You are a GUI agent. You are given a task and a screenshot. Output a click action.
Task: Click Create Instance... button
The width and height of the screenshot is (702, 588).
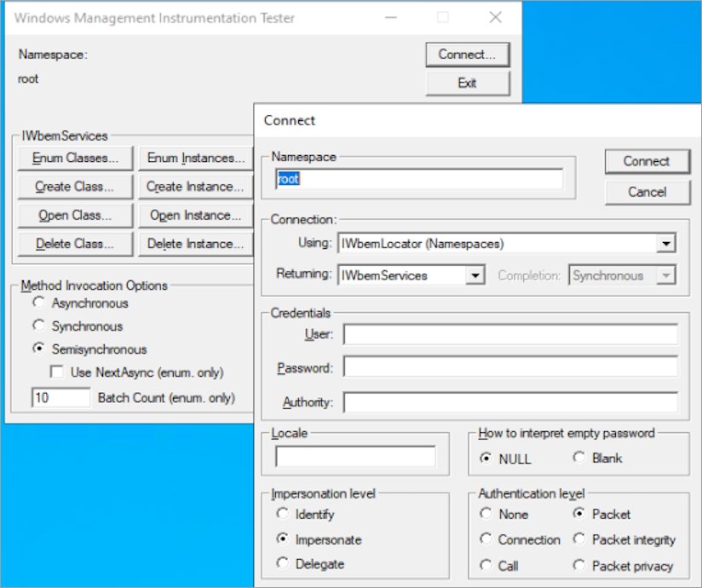click(196, 187)
